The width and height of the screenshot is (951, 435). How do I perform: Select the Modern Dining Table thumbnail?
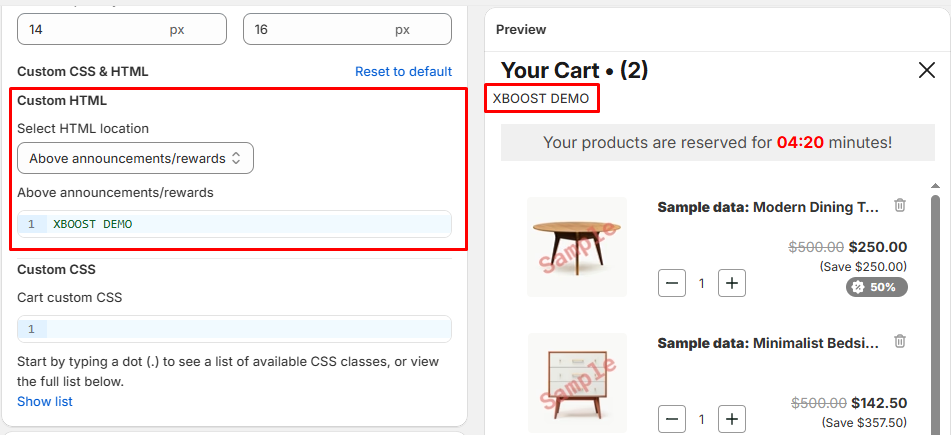click(576, 246)
